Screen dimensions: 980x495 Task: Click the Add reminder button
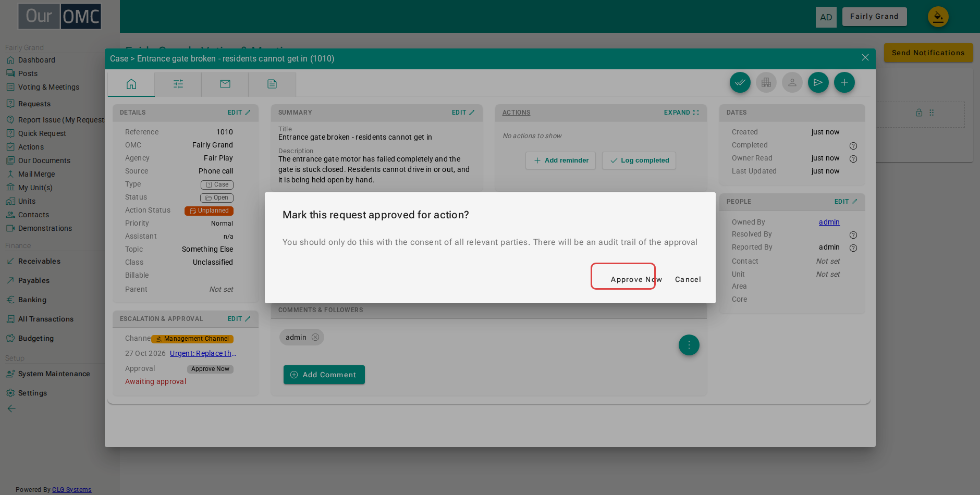click(x=560, y=160)
